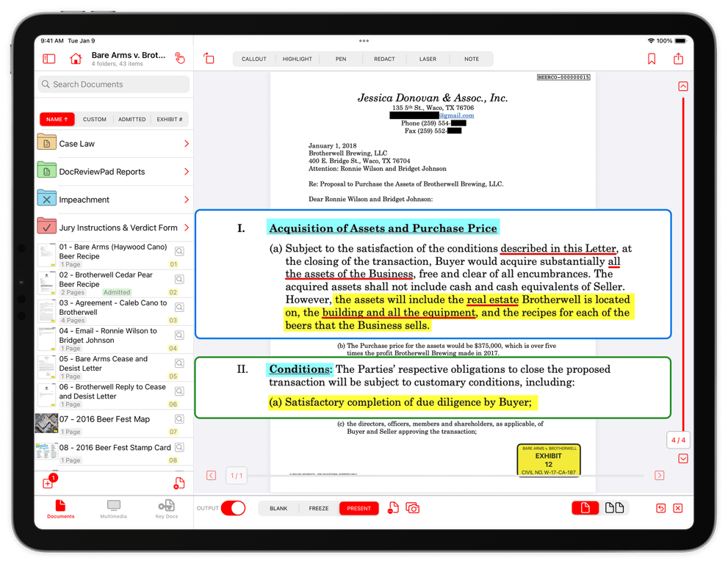Take a camera snapshot of the annotated page
This screenshot has height=566, width=728.
click(413, 507)
